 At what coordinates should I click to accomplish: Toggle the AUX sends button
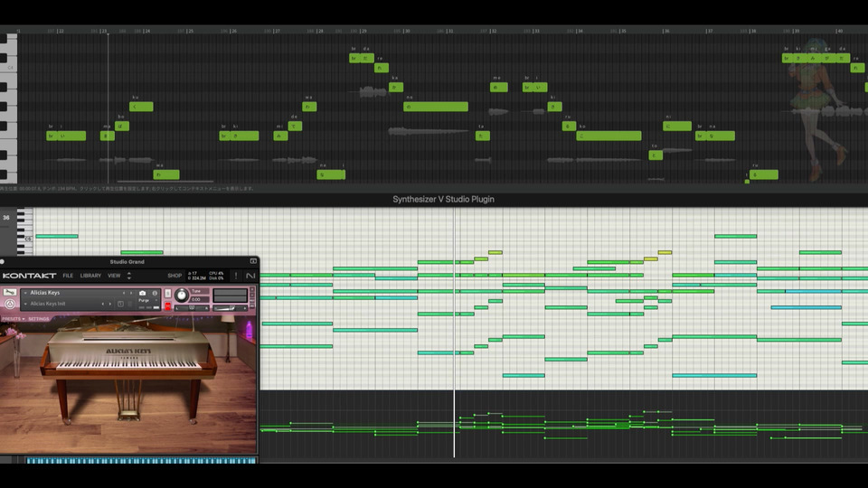[252, 301]
